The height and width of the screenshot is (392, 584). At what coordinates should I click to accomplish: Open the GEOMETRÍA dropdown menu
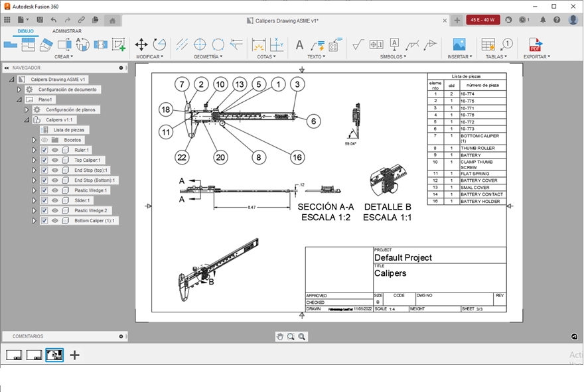point(208,56)
